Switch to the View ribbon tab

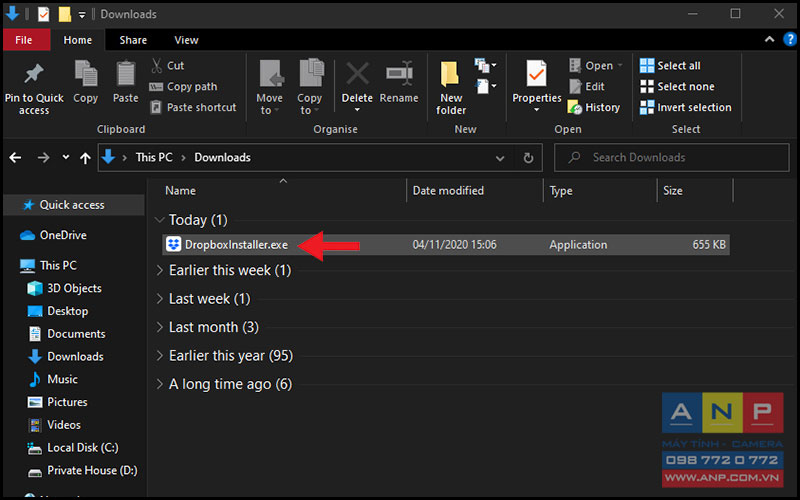[x=186, y=40]
